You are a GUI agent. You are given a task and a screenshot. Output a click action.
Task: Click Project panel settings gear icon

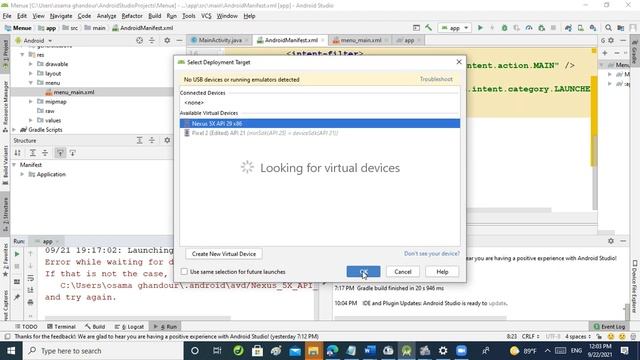pyautogui.click(x=167, y=40)
